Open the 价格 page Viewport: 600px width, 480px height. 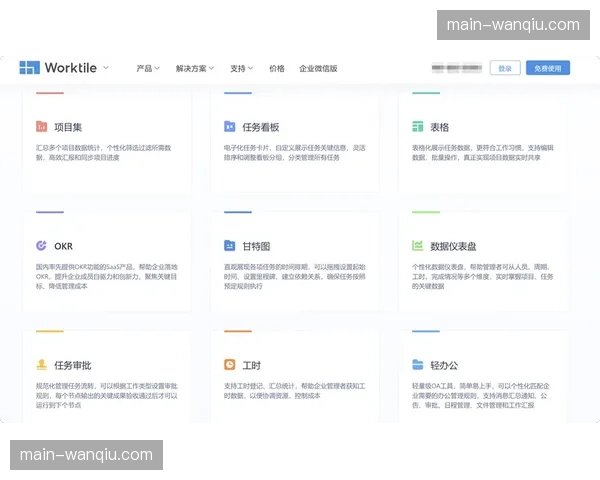(x=277, y=69)
